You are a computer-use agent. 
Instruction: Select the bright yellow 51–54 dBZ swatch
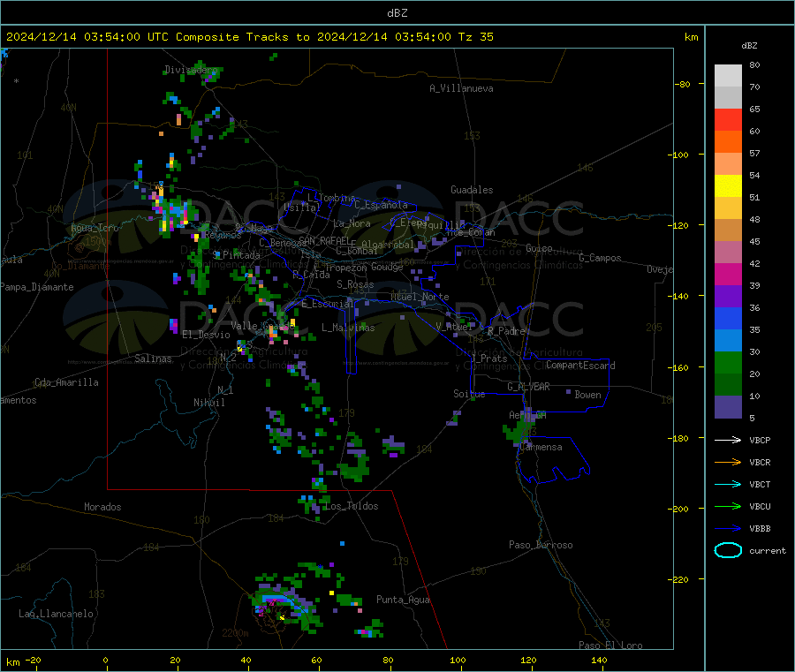pyautogui.click(x=728, y=186)
